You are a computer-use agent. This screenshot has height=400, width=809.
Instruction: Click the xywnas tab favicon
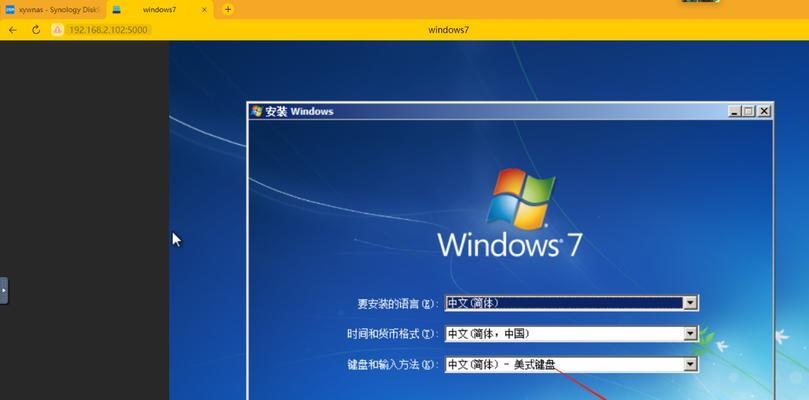click(x=10, y=10)
